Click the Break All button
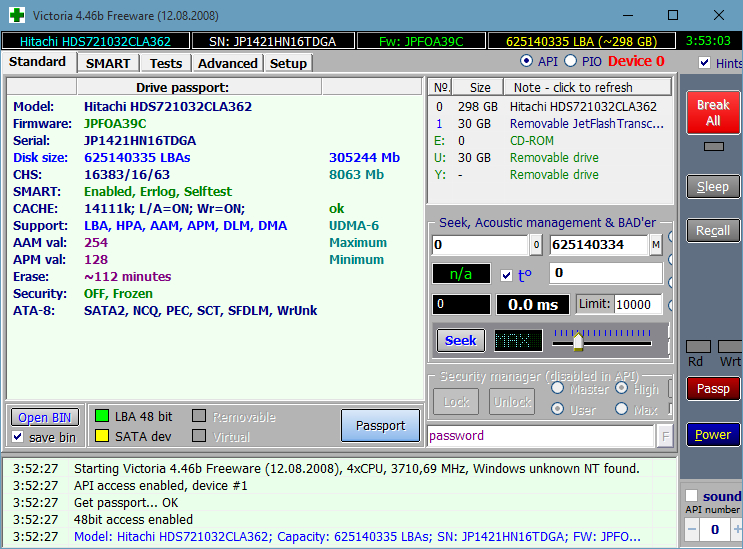The image size is (743, 549). pos(713,112)
